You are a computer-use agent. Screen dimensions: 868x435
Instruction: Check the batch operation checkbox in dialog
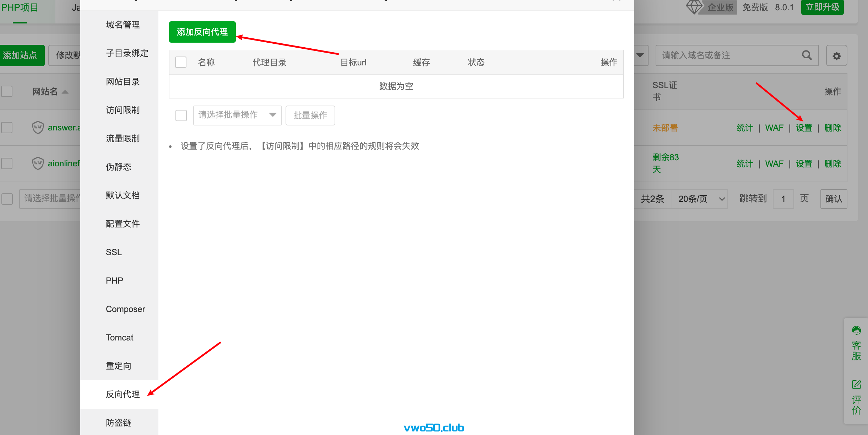[181, 115]
